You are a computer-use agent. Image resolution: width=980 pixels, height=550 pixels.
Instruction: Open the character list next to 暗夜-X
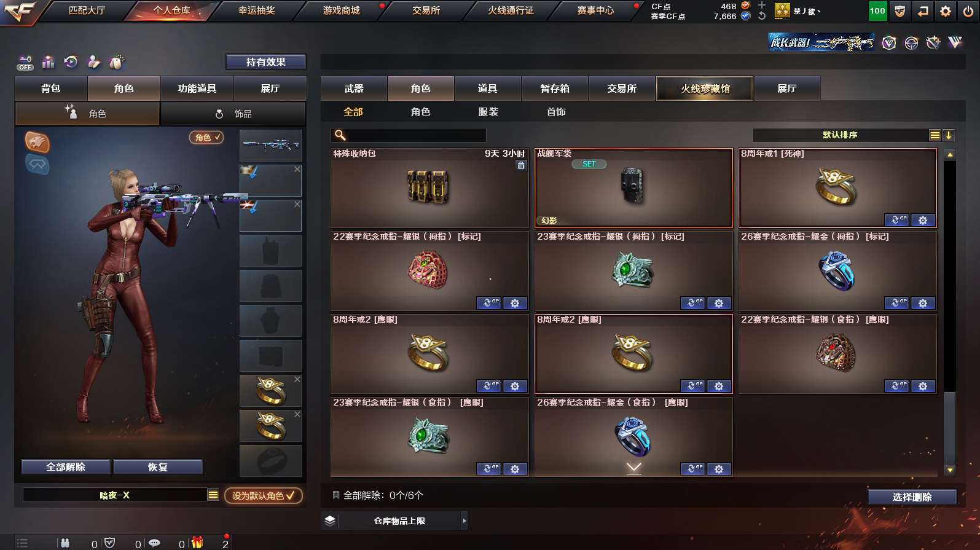[x=213, y=495]
